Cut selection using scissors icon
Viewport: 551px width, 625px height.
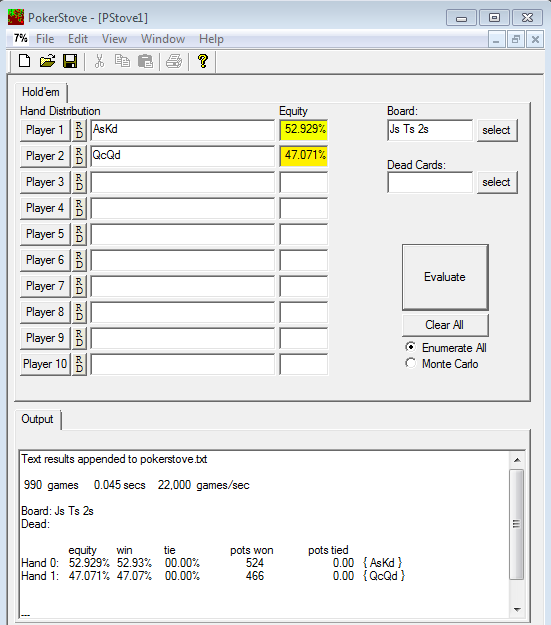99,61
